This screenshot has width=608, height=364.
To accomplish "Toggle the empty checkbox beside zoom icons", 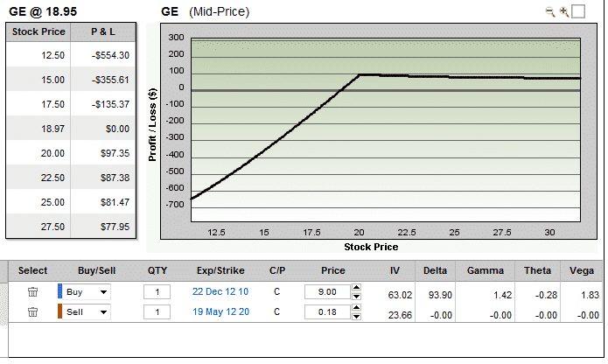I will pyautogui.click(x=578, y=11).
